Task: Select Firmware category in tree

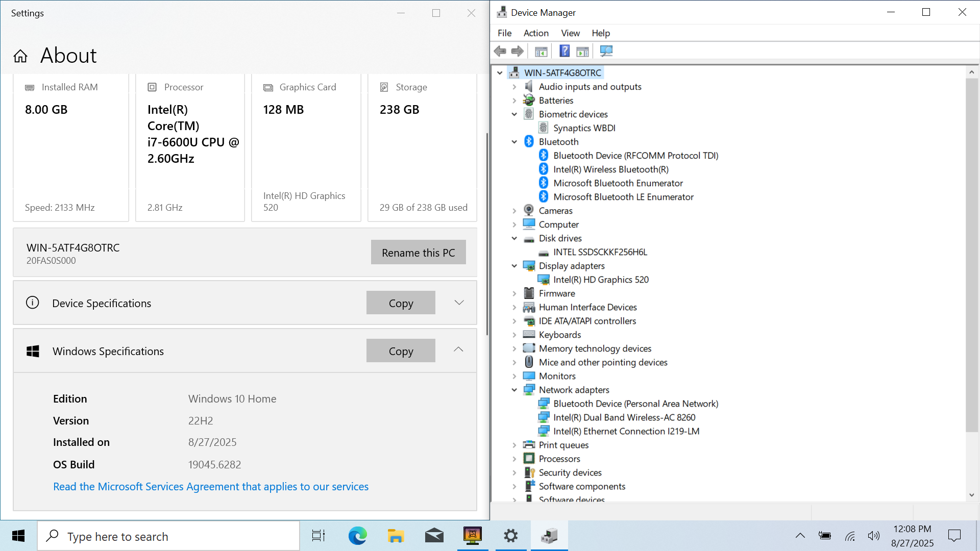Action: (x=556, y=293)
